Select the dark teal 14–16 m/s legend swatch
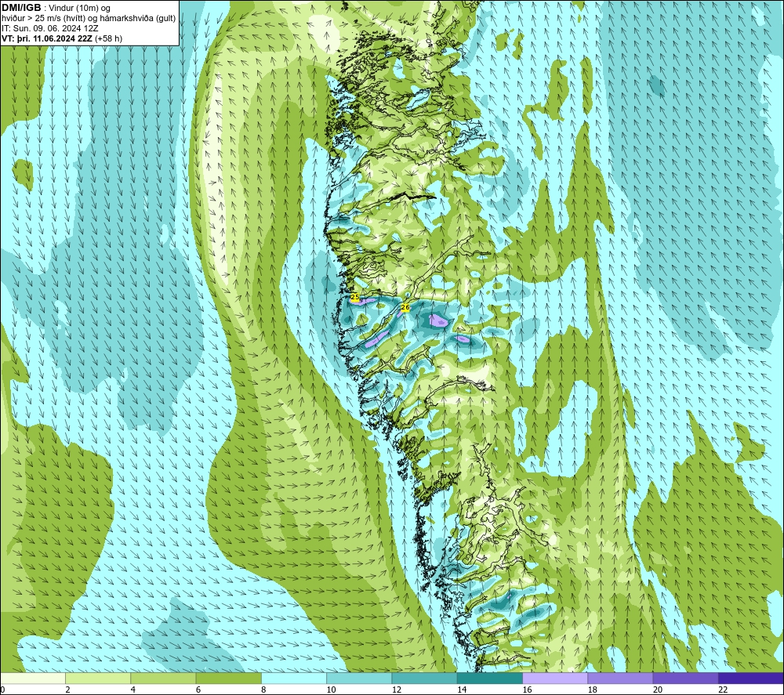The height and width of the screenshot is (695, 784). pos(490,678)
